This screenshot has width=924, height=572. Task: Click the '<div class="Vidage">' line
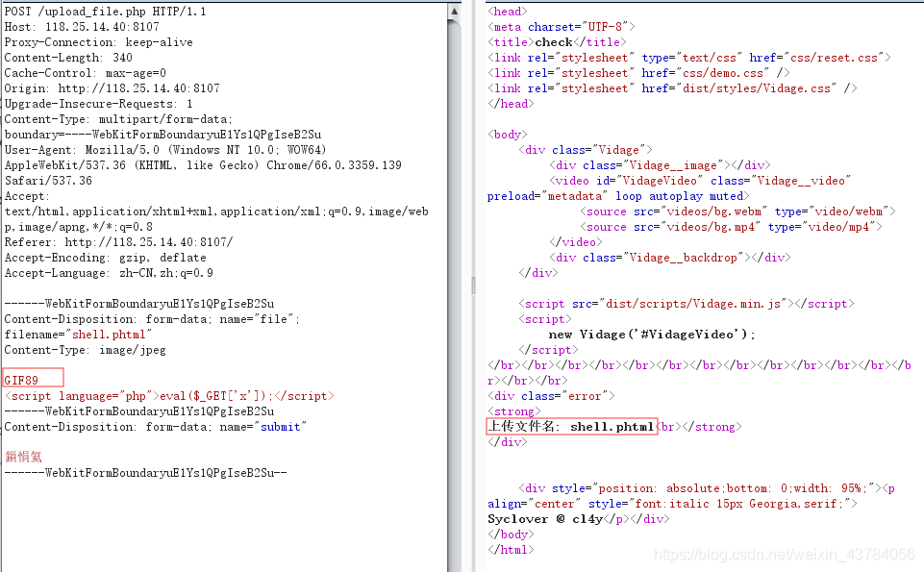[x=586, y=150]
